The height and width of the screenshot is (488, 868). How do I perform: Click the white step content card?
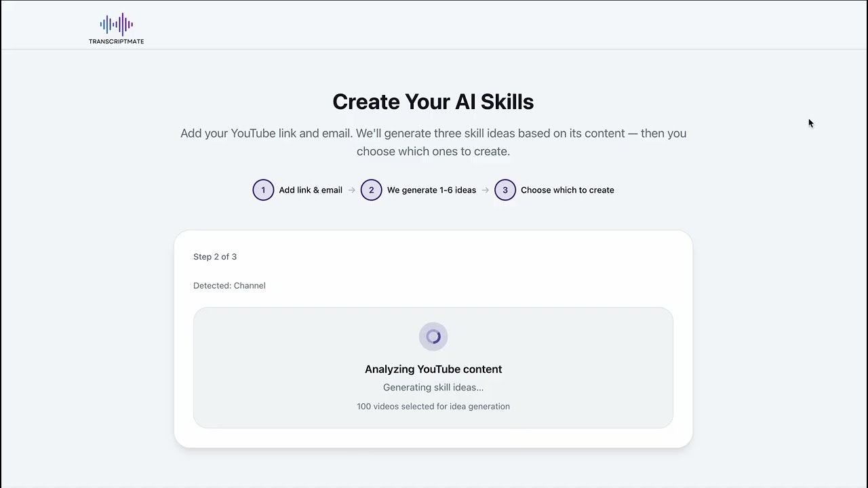pyautogui.click(x=433, y=441)
